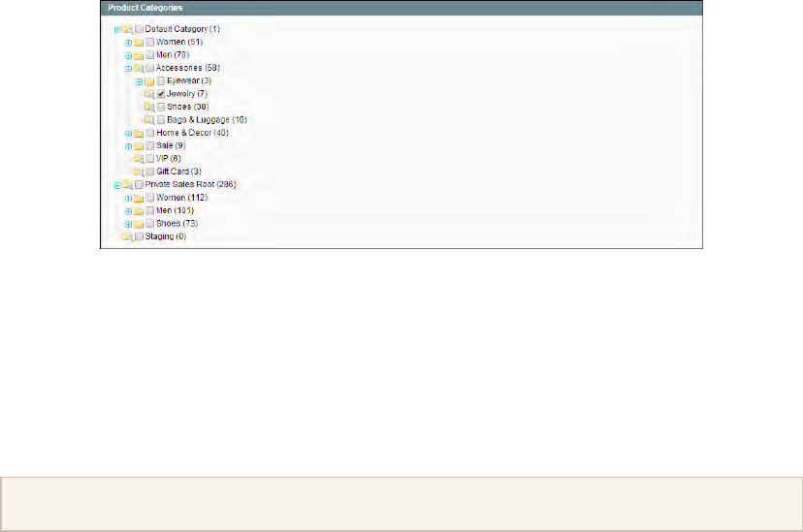Click the Eyewear folder icon
This screenshot has width=803, height=532.
coord(149,81)
